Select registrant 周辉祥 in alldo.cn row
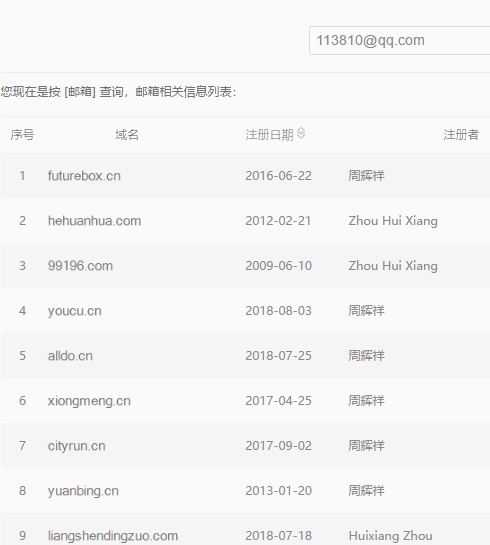The image size is (490, 545). [366, 356]
